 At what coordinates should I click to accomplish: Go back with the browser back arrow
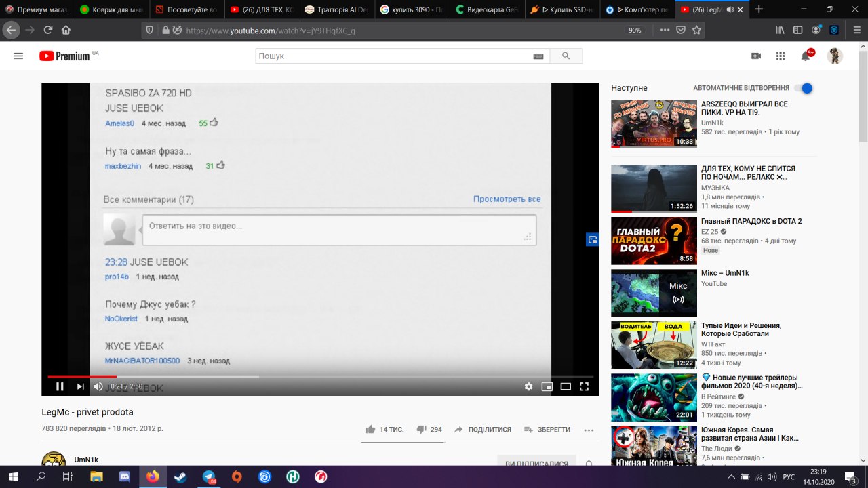[12, 30]
